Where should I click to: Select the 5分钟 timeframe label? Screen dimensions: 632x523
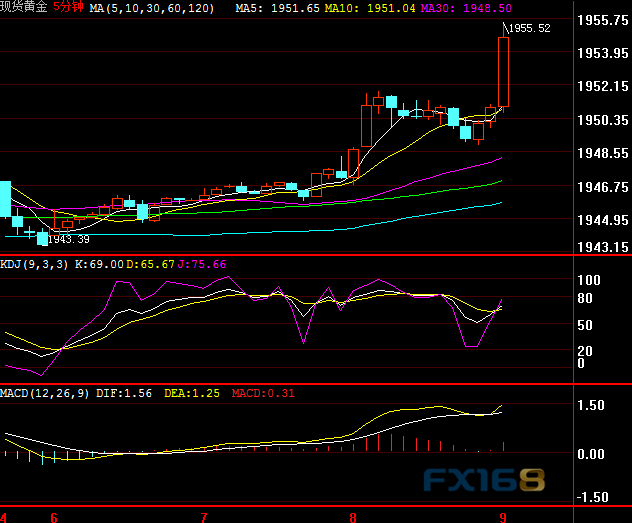click(x=68, y=7)
